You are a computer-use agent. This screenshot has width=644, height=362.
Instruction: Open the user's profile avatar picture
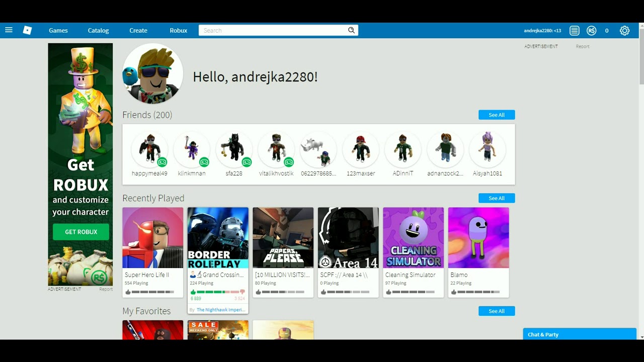[152, 73]
